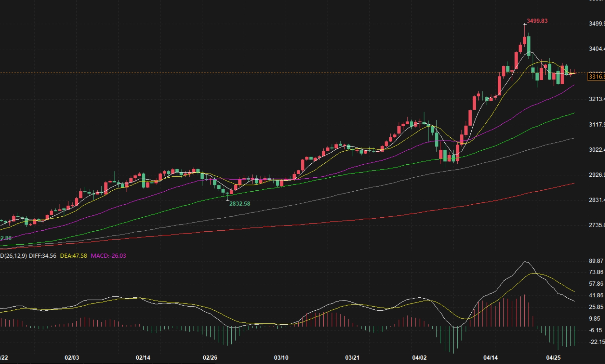Select the 02/03 date on time axis

pos(72,357)
